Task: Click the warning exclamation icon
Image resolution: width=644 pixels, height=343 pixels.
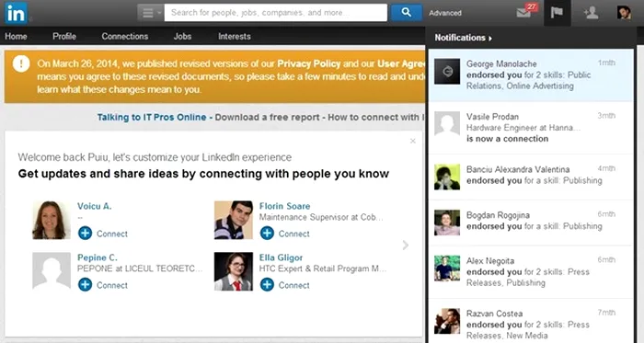Action: click(21, 63)
